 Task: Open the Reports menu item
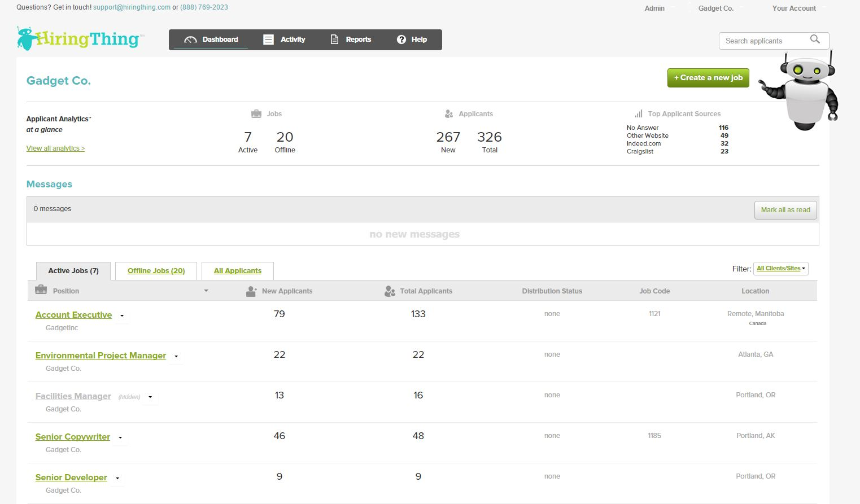point(351,40)
